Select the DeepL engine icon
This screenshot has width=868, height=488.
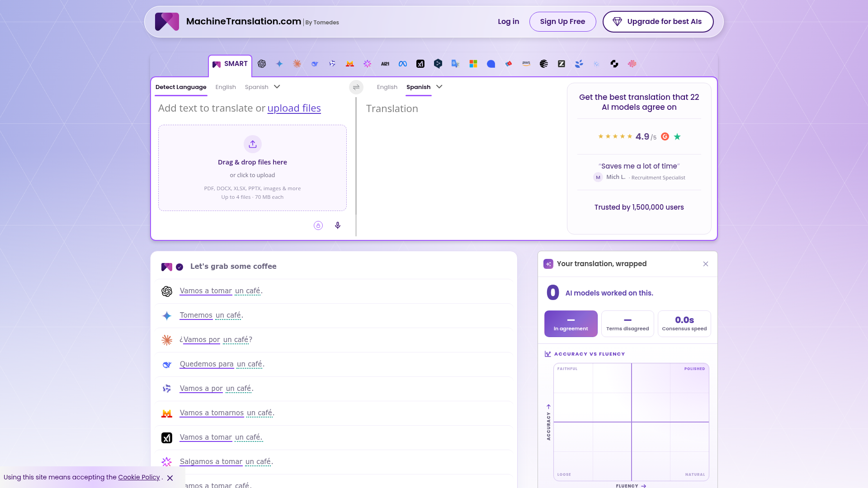click(438, 64)
